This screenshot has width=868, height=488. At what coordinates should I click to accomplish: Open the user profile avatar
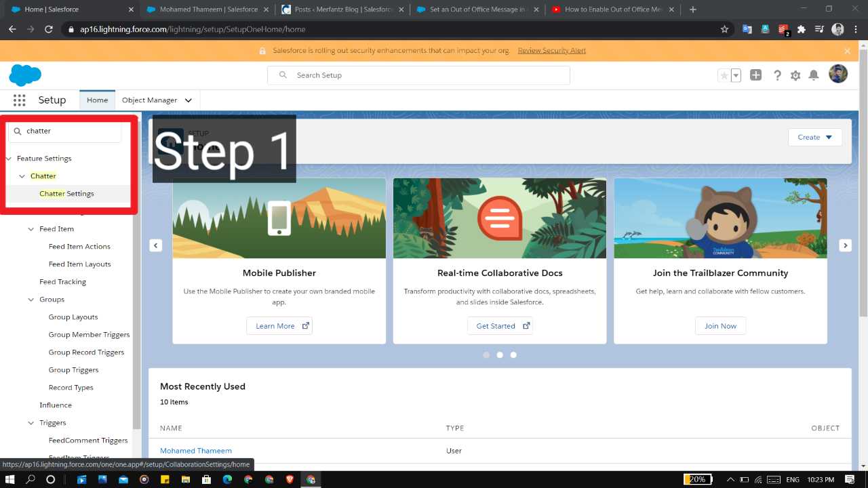[x=838, y=74]
